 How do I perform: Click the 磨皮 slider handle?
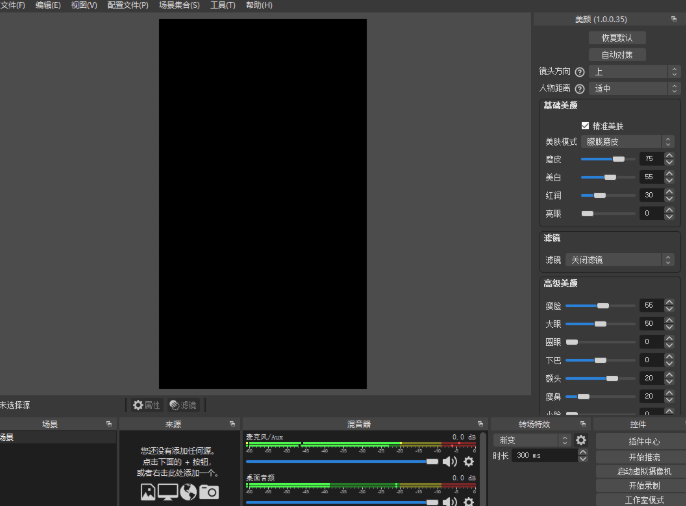pyautogui.click(x=619, y=159)
